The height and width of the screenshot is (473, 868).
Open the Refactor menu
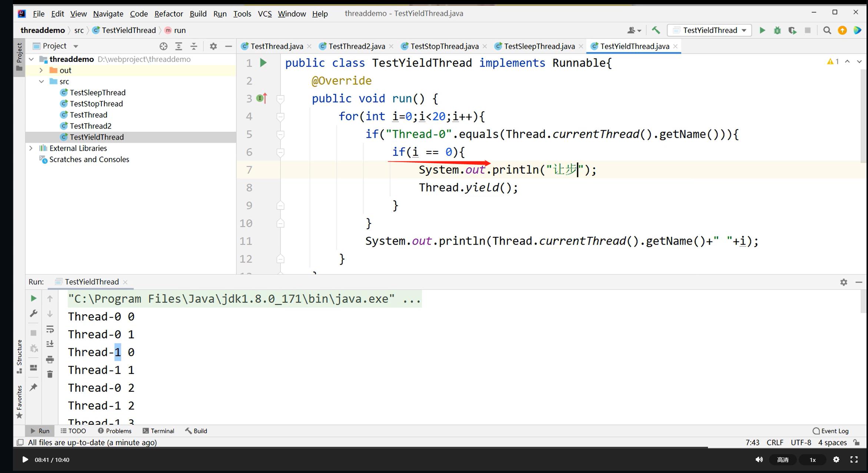tap(169, 14)
